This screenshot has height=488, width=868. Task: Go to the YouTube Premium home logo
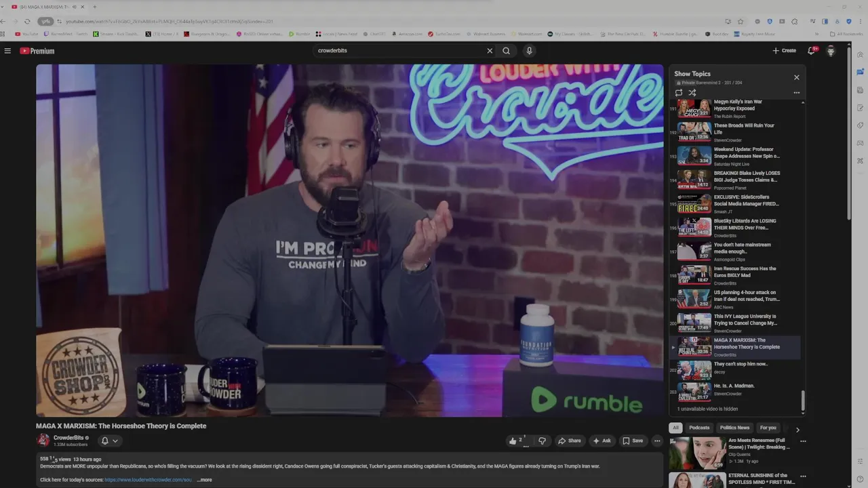click(37, 51)
